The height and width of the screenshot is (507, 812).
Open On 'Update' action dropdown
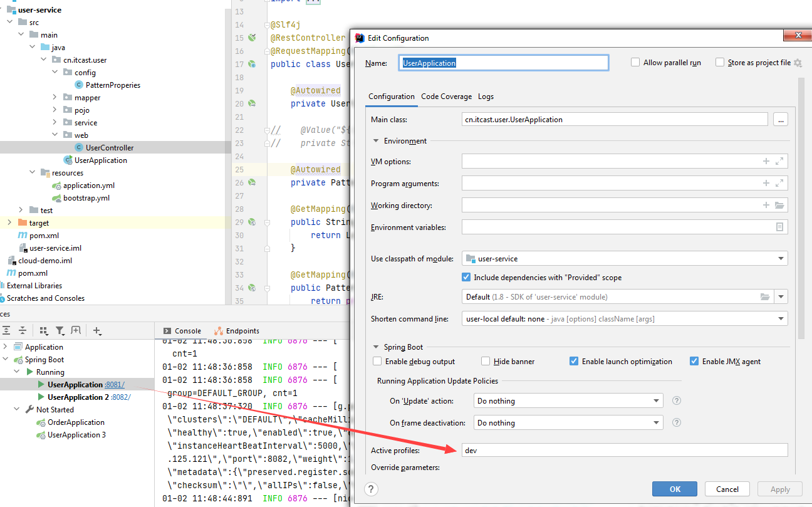coord(568,400)
